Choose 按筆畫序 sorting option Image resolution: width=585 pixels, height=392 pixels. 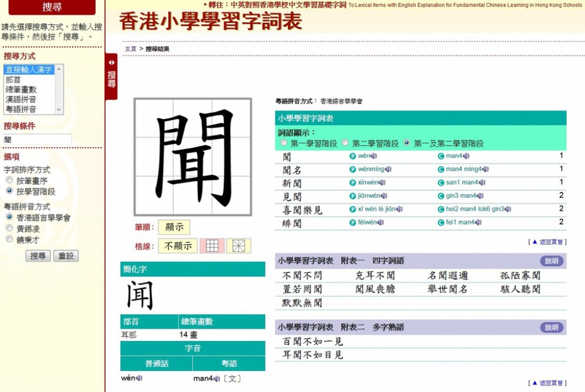[9, 180]
